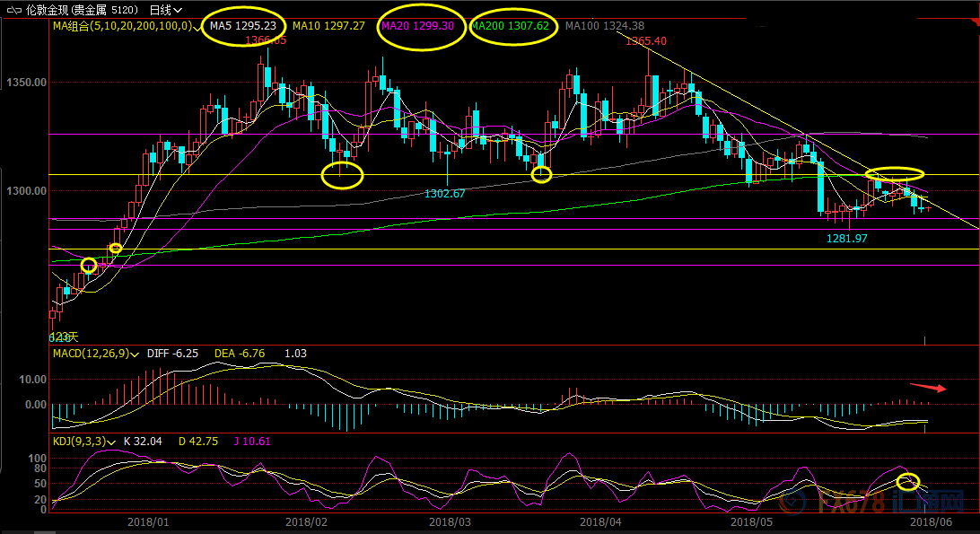Viewport: 980px width, 534px height.
Task: Select the green MA200 1307.62 legend
Action: (x=510, y=26)
